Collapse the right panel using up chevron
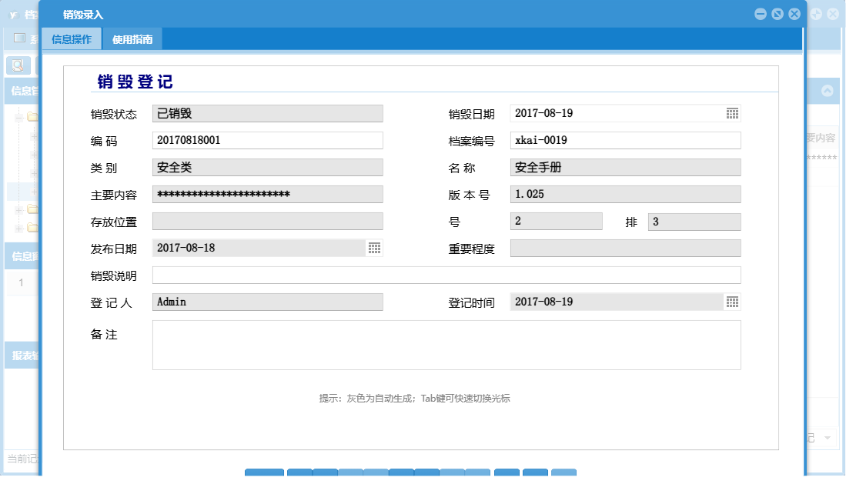This screenshot has width=846, height=504. tap(827, 91)
